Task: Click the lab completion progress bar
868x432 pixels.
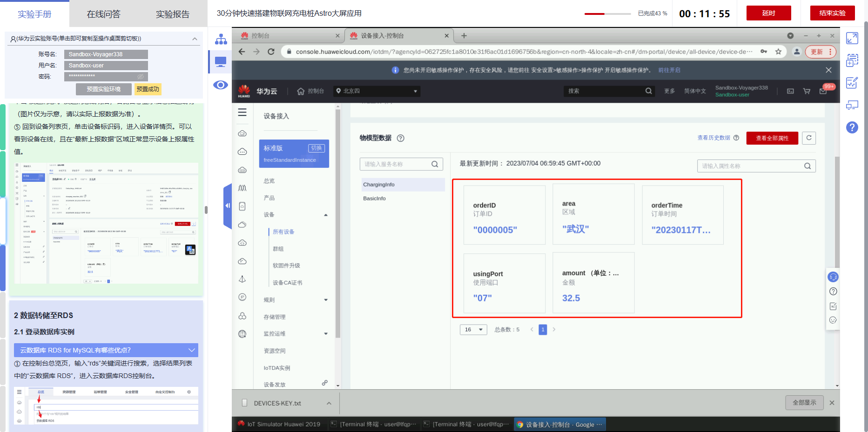Action: pyautogui.click(x=607, y=13)
